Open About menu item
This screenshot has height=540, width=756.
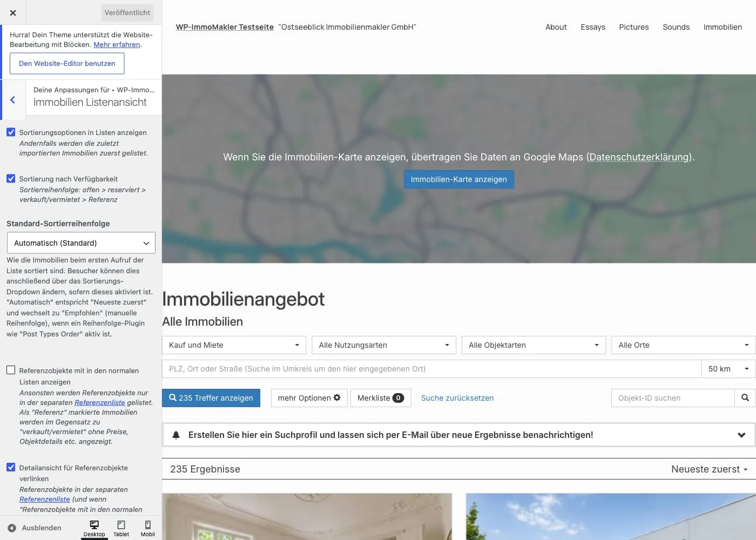click(556, 27)
